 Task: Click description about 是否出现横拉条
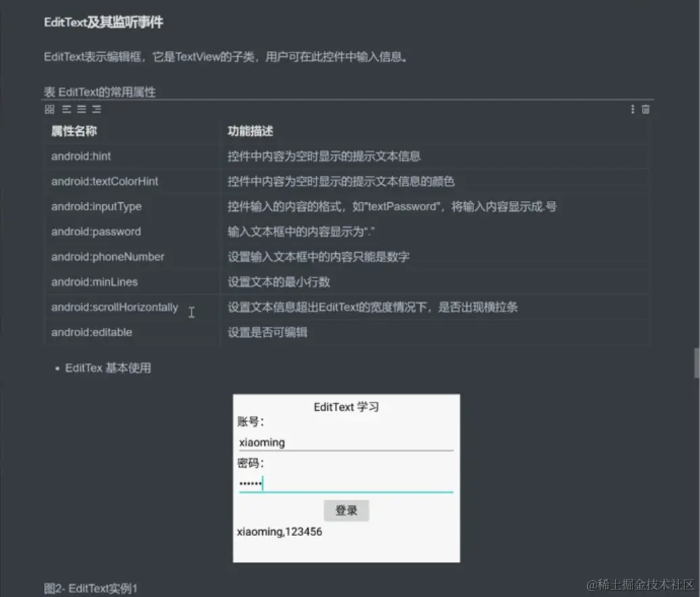point(372,307)
